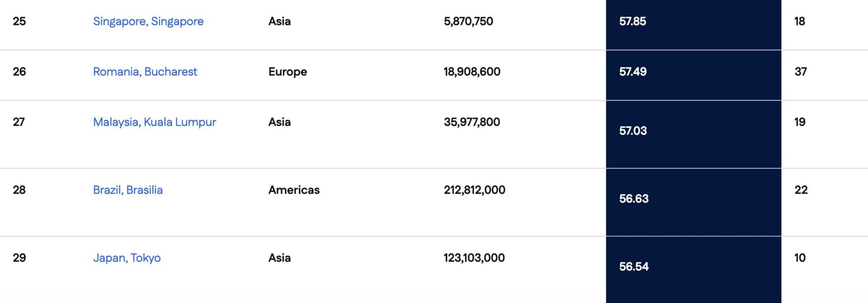Open the Malaysia, Kuala Lumpur link
This screenshot has width=868, height=303.
click(154, 122)
